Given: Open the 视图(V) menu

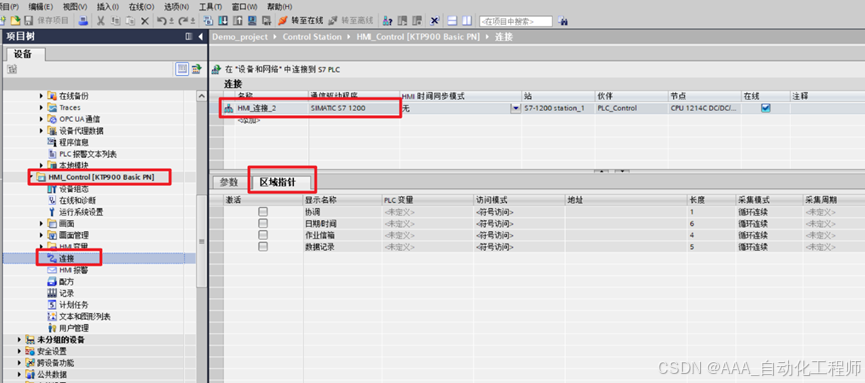Looking at the screenshot, I should tap(74, 7).
